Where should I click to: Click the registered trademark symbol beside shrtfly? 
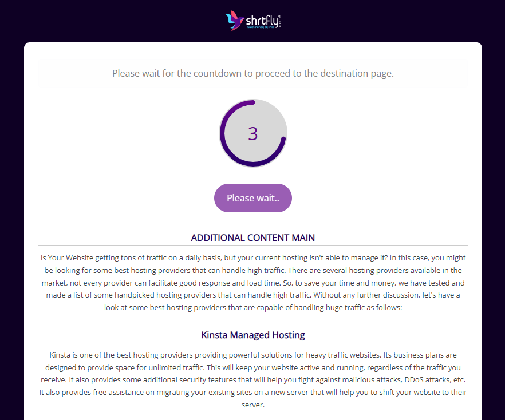279,16
